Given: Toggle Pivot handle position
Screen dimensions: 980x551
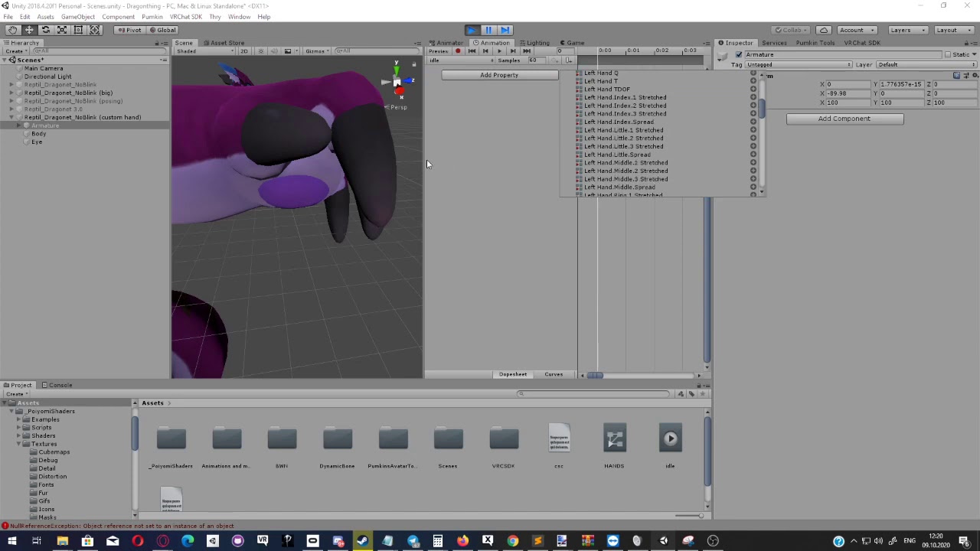Looking at the screenshot, I should point(129,30).
